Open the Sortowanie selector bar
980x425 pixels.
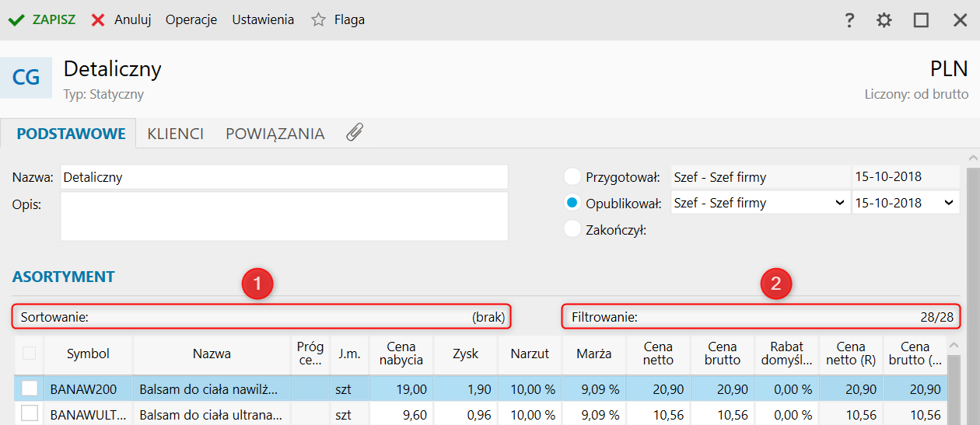pos(262,317)
